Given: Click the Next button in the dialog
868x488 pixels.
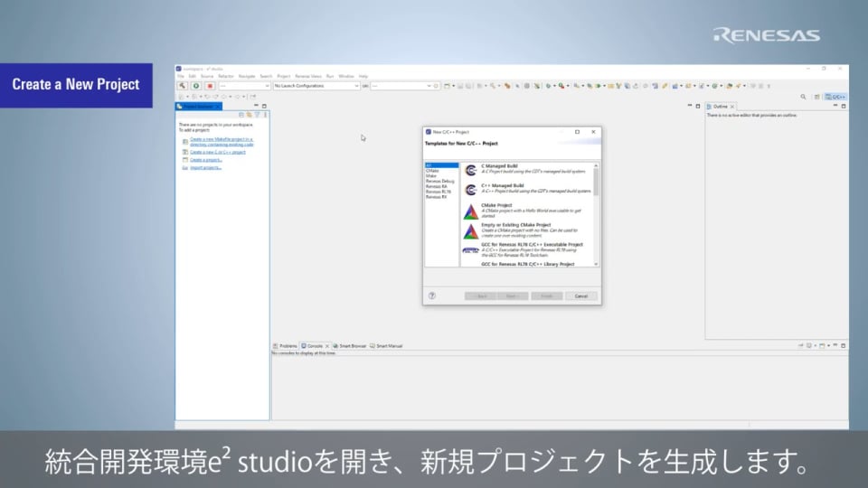Looking at the screenshot, I should pyautogui.click(x=512, y=296).
